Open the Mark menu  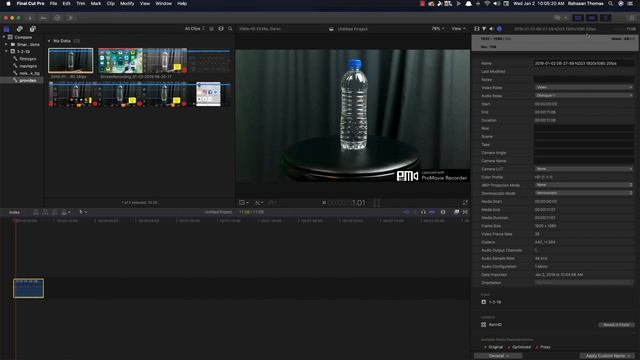point(96,3)
